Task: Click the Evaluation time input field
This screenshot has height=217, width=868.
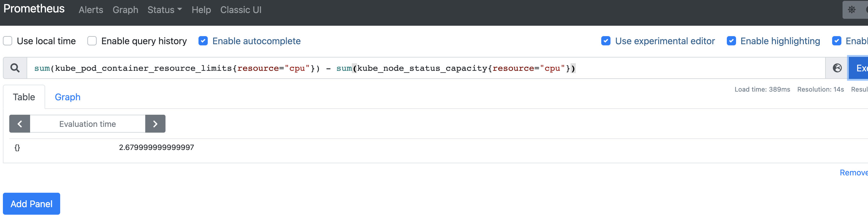Action: click(x=88, y=124)
